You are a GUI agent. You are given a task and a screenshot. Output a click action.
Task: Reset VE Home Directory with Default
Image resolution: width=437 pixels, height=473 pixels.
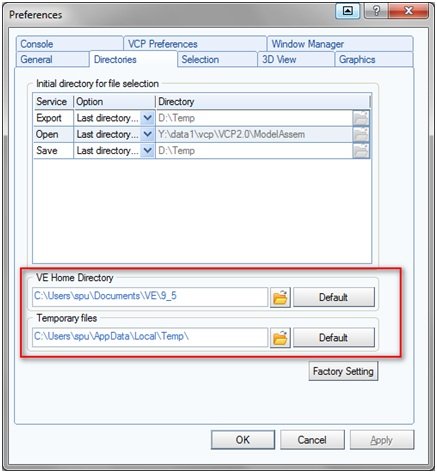click(x=334, y=297)
